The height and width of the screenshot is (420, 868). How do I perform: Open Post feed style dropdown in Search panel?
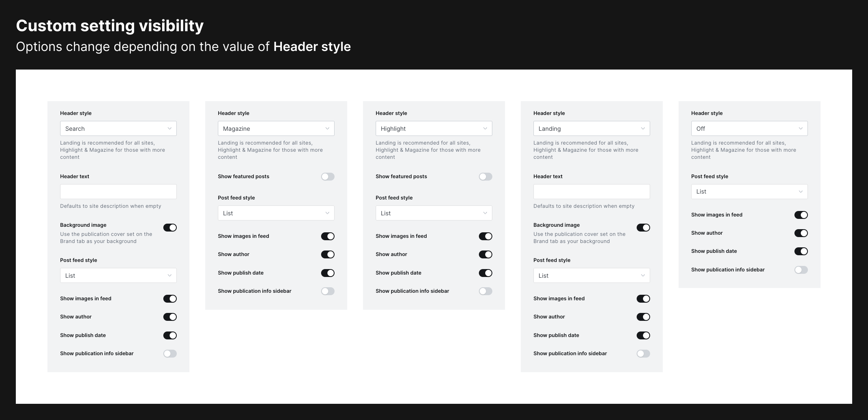[118, 275]
